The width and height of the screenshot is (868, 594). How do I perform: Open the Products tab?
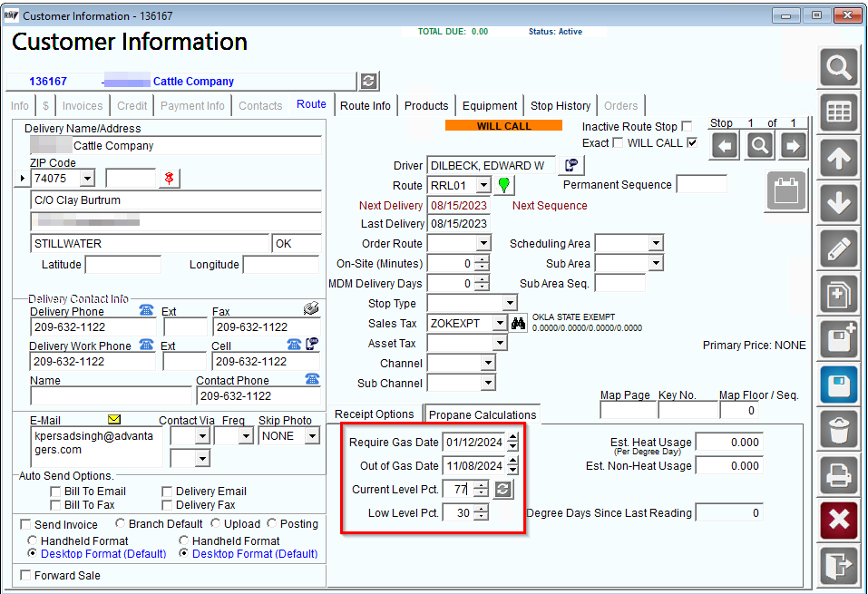(x=426, y=106)
